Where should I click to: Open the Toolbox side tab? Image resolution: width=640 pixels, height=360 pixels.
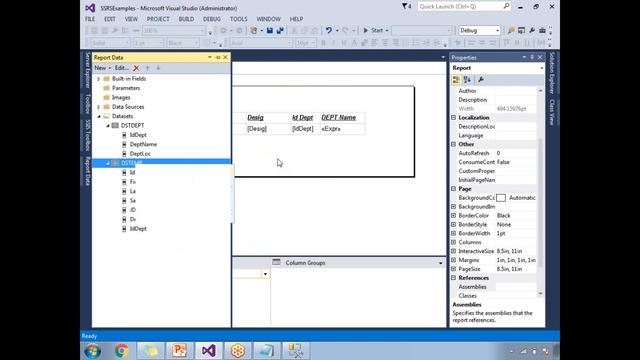coord(87,104)
